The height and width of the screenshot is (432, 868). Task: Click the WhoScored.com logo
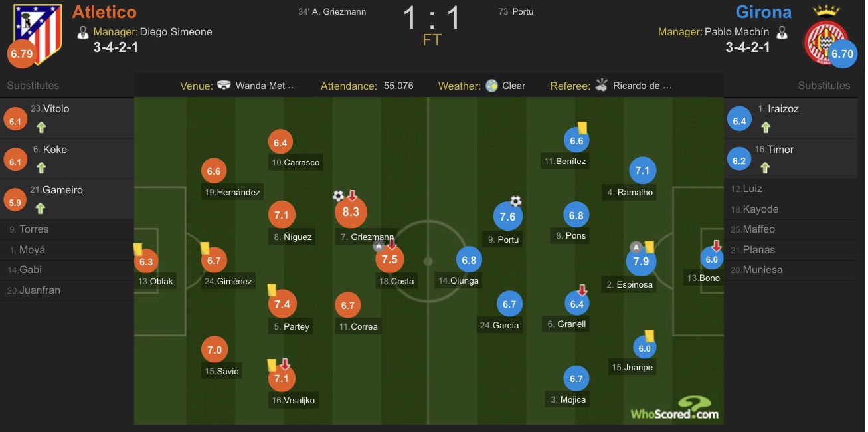(675, 408)
